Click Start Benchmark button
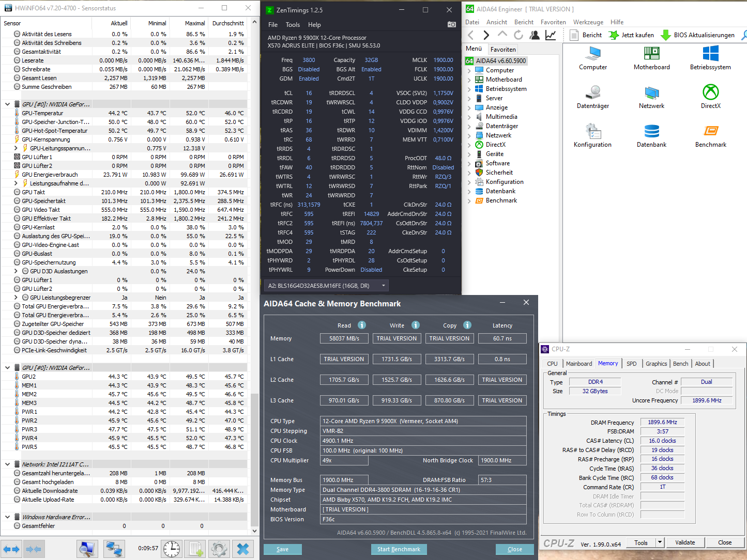Viewport: 747px width, 560px height. pos(399,549)
